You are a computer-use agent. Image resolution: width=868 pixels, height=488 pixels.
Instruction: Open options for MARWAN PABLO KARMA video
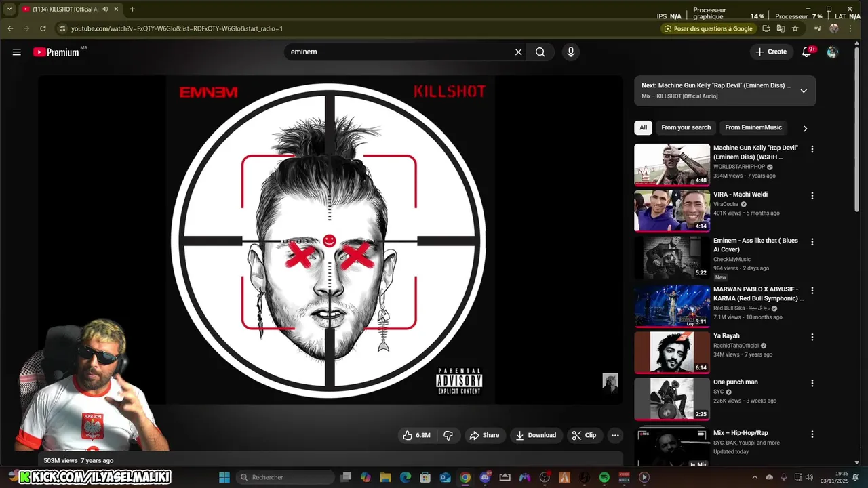pyautogui.click(x=812, y=291)
